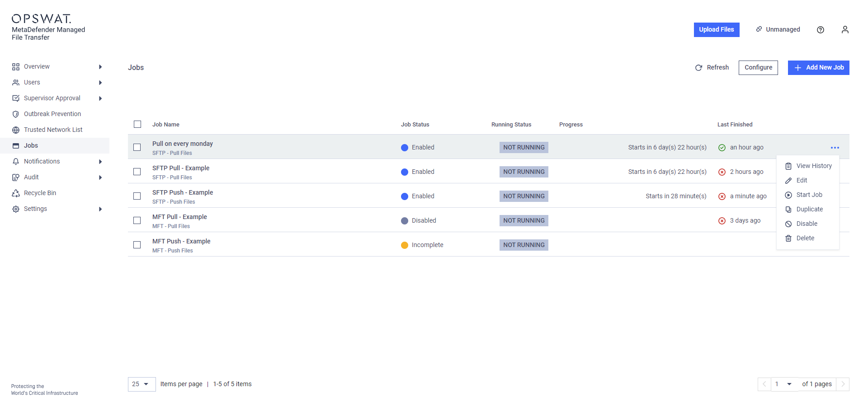Click the Duplicate copy icon in menu

pyautogui.click(x=788, y=210)
